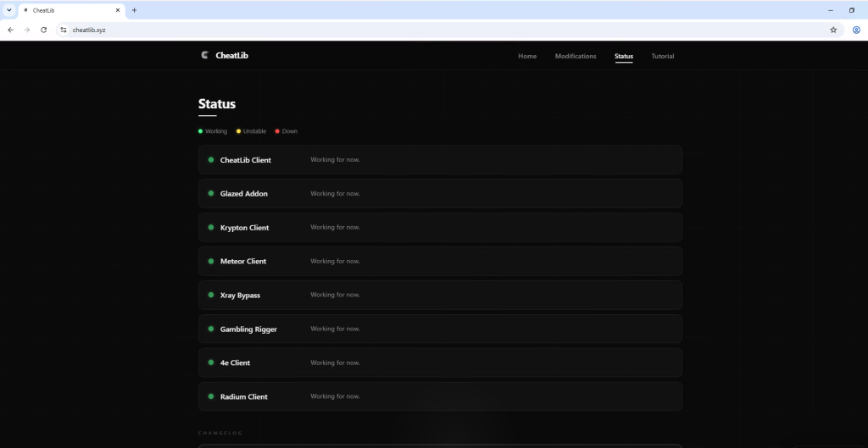This screenshot has width=868, height=448.
Task: Restore down the browser window
Action: [x=852, y=10]
